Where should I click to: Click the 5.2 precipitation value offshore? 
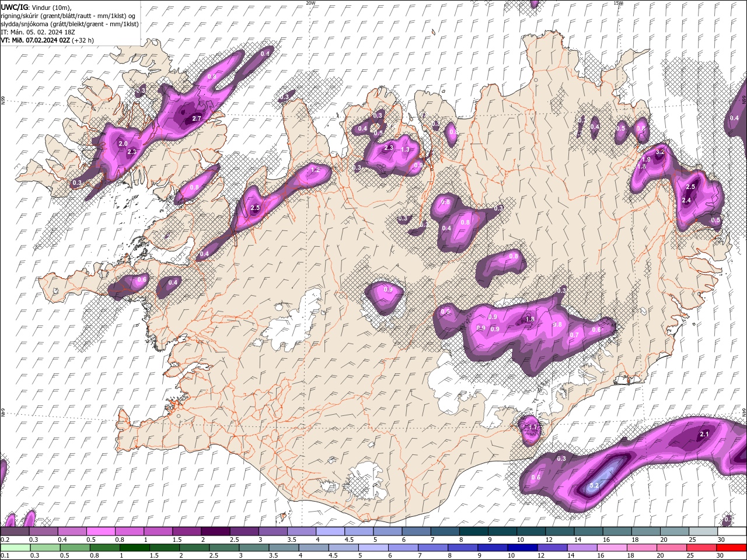click(595, 485)
